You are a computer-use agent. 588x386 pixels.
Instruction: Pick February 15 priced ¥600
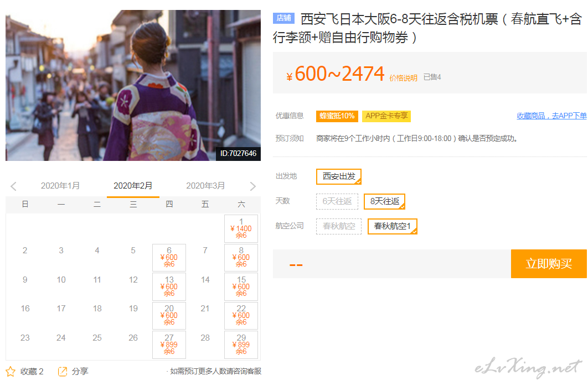[241, 286]
